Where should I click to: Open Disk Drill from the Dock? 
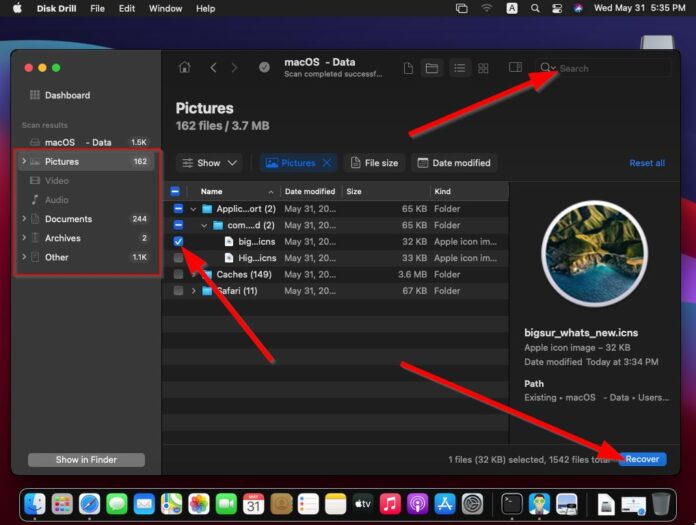click(x=539, y=504)
